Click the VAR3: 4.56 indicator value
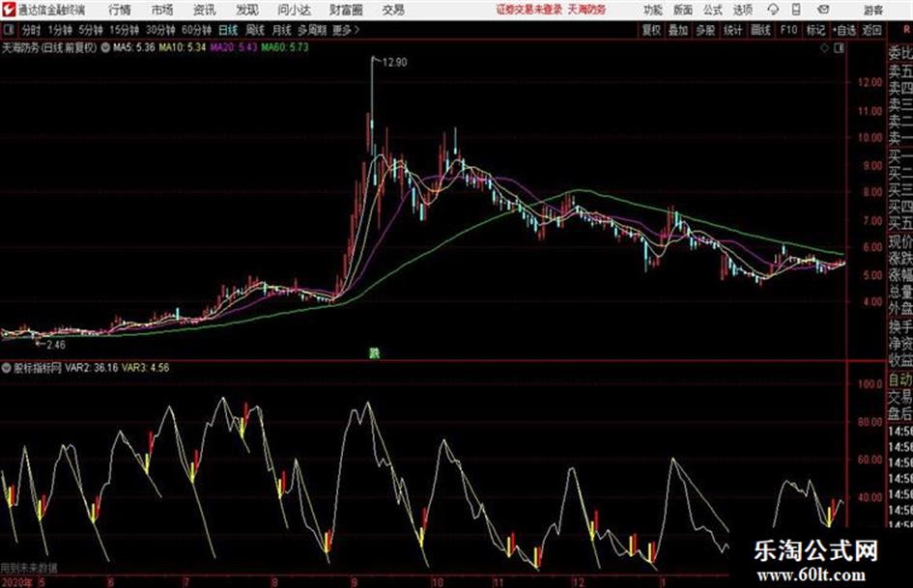The height and width of the screenshot is (588, 913). pyautogui.click(x=146, y=368)
